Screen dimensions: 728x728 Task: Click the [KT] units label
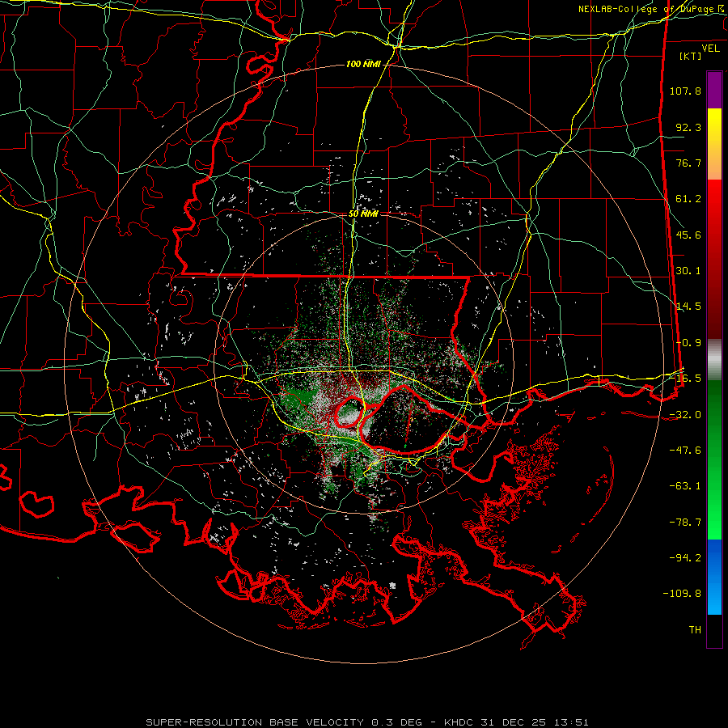(x=691, y=56)
